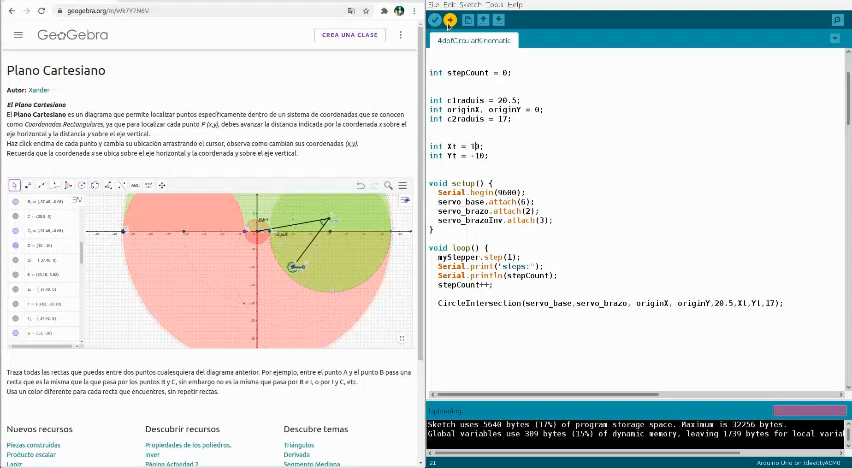This screenshot has height=468, width=852.
Task: Open Propiedades de los poliedros link
Action: pyautogui.click(x=188, y=445)
